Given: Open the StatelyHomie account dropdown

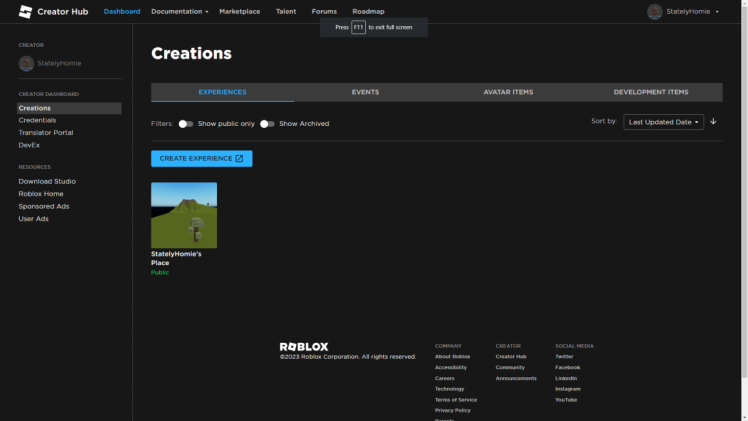Looking at the screenshot, I should point(717,12).
